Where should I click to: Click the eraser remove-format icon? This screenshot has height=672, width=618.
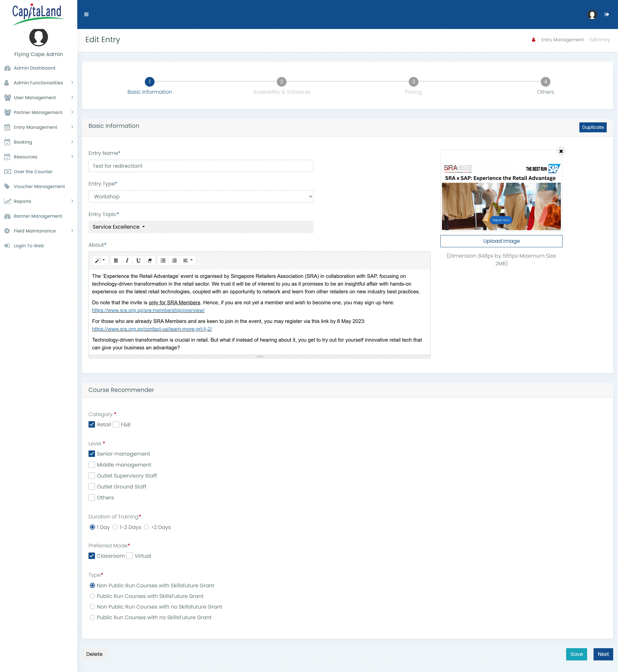pos(150,260)
